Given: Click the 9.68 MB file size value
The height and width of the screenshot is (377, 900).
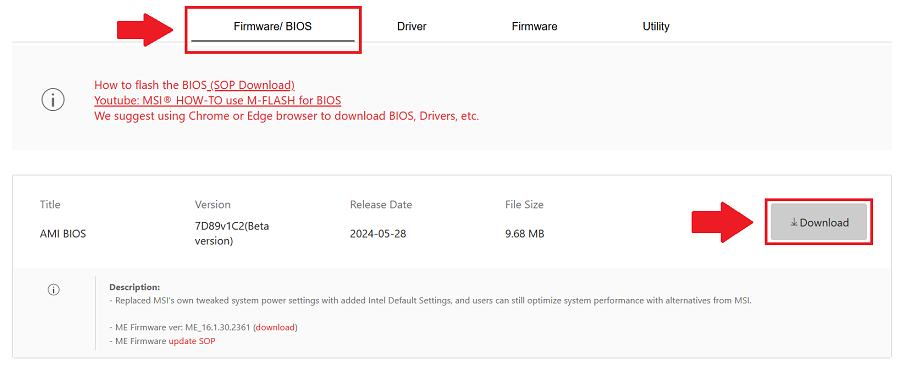Looking at the screenshot, I should [x=524, y=234].
